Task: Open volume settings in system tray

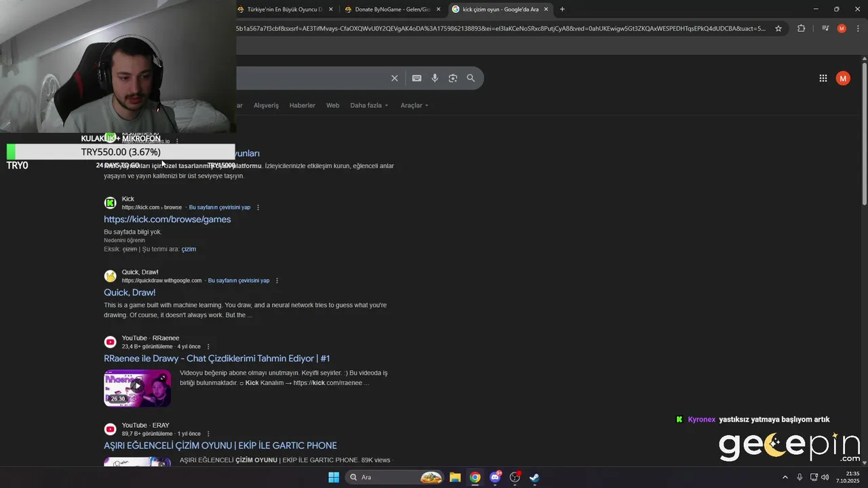Action: (825, 477)
